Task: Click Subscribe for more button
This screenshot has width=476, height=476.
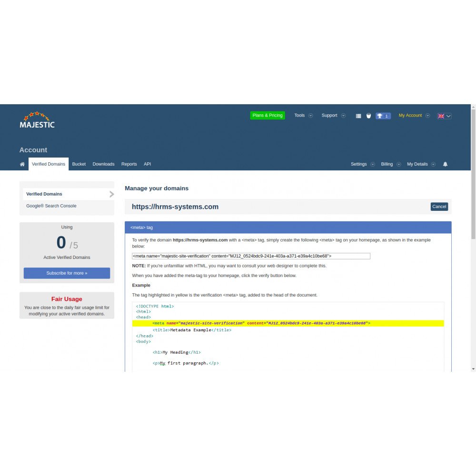Action: coord(67,273)
